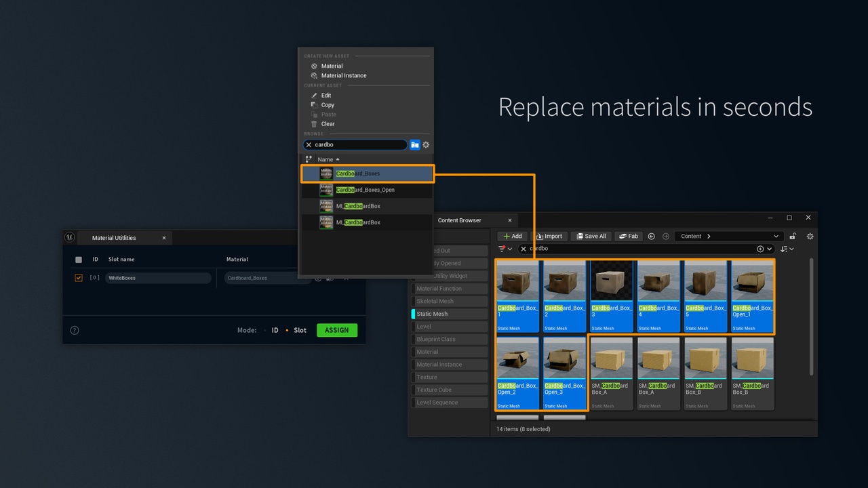Choose Material Instance from create menu
868x488 pixels.
click(x=343, y=75)
